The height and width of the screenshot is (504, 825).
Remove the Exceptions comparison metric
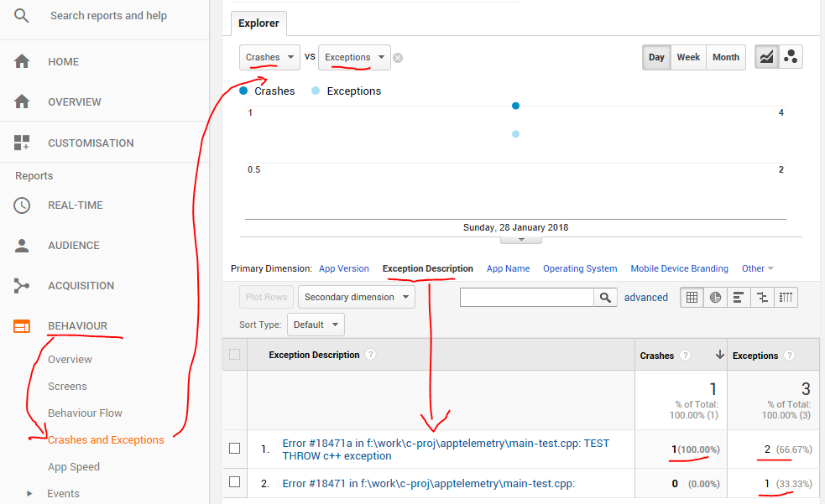click(x=399, y=58)
